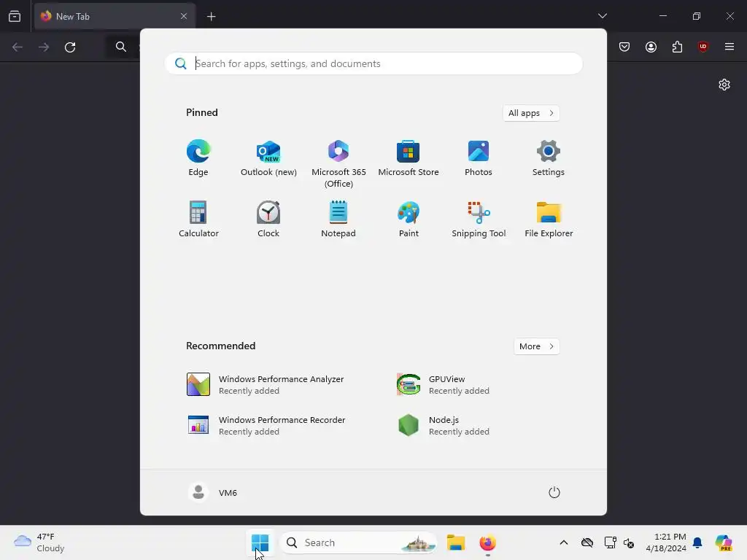Expand the All apps list

point(531,113)
